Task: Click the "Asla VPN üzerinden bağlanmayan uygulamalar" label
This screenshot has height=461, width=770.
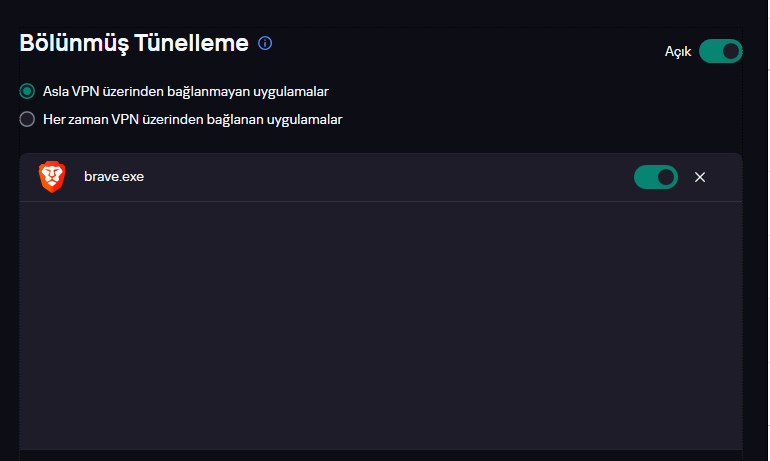Action: 186,91
